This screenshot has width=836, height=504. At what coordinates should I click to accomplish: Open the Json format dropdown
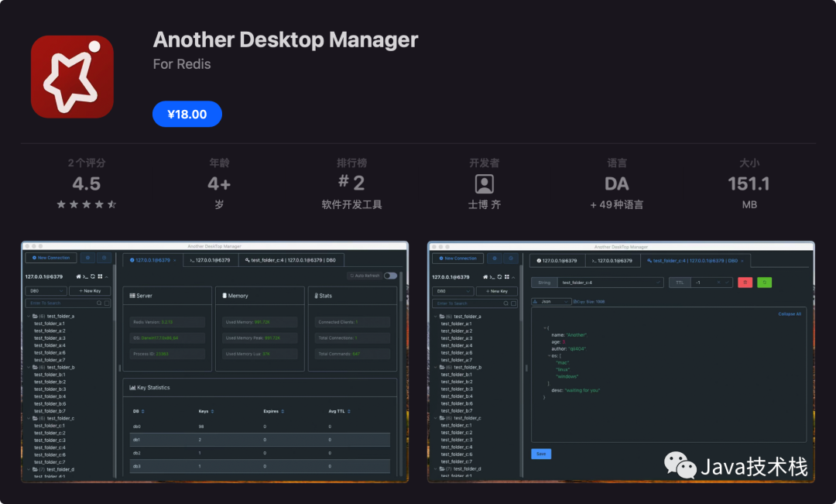551,301
